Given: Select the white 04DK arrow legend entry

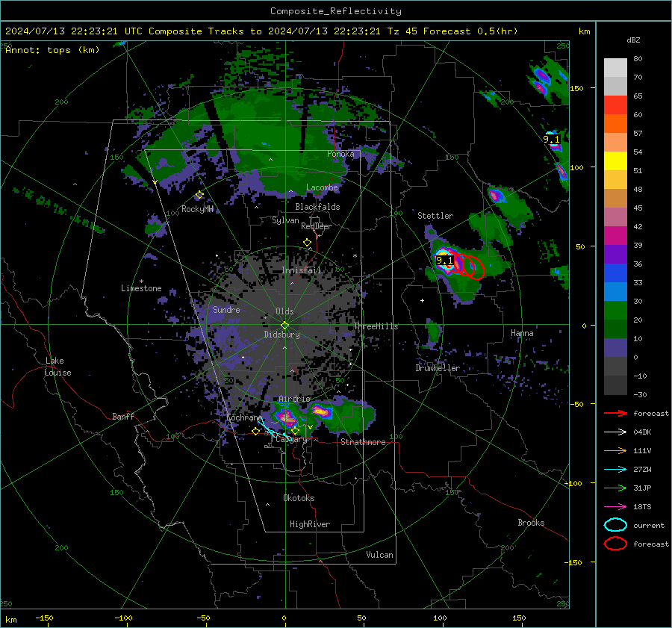Looking at the screenshot, I should (x=615, y=432).
